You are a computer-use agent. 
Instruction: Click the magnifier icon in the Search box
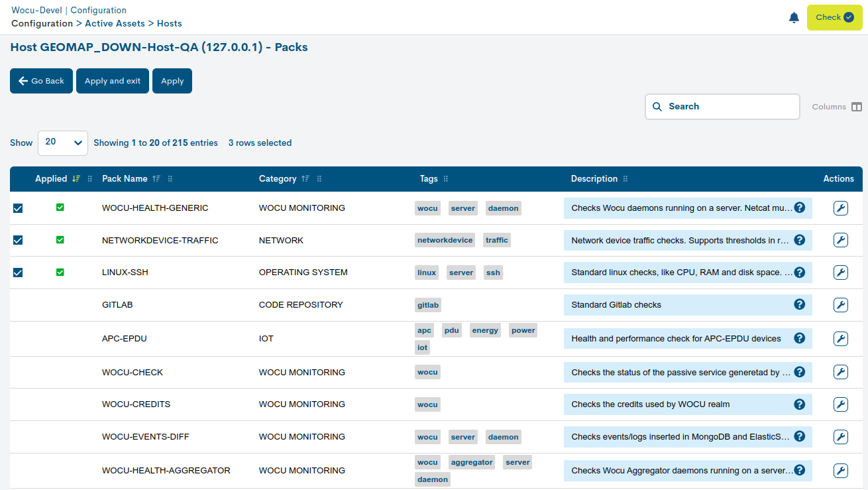[x=657, y=106]
